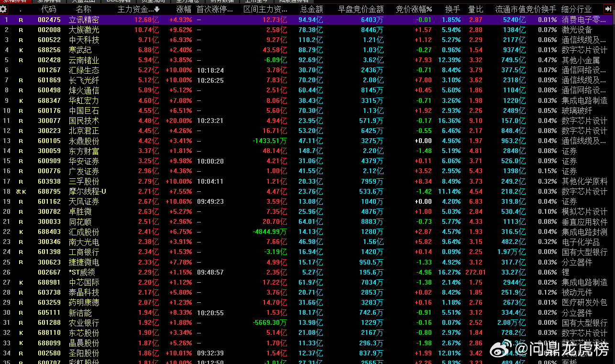The width and height of the screenshot is (615, 364).
Task: Sort by the 涨幅 column header
Action: click(x=184, y=9)
